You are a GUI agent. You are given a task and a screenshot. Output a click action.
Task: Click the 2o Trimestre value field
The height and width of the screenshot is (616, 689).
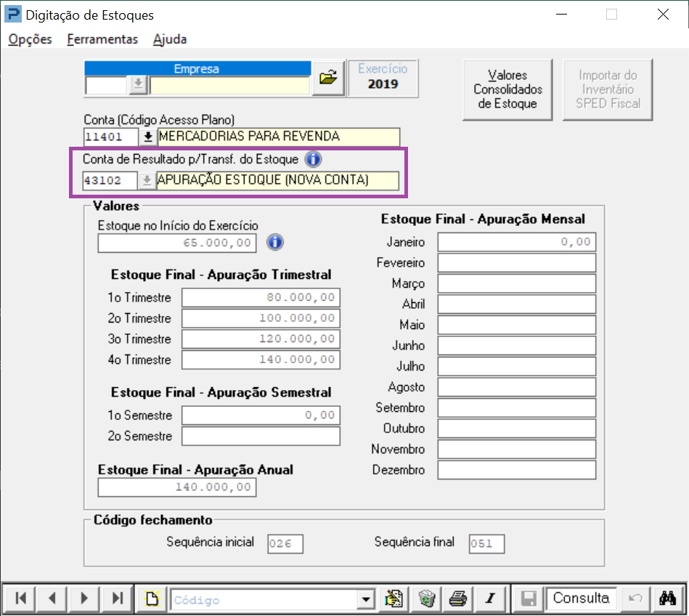point(261,318)
